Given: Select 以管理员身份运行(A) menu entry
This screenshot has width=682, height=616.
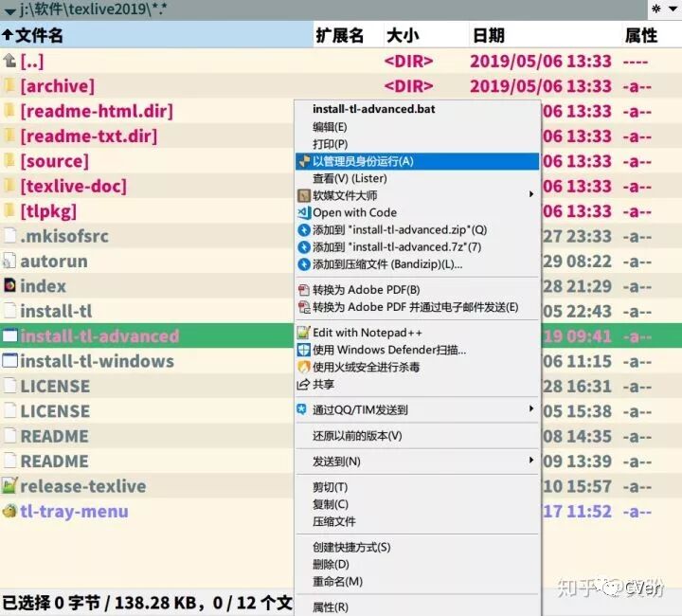Looking at the screenshot, I should click(417, 161).
